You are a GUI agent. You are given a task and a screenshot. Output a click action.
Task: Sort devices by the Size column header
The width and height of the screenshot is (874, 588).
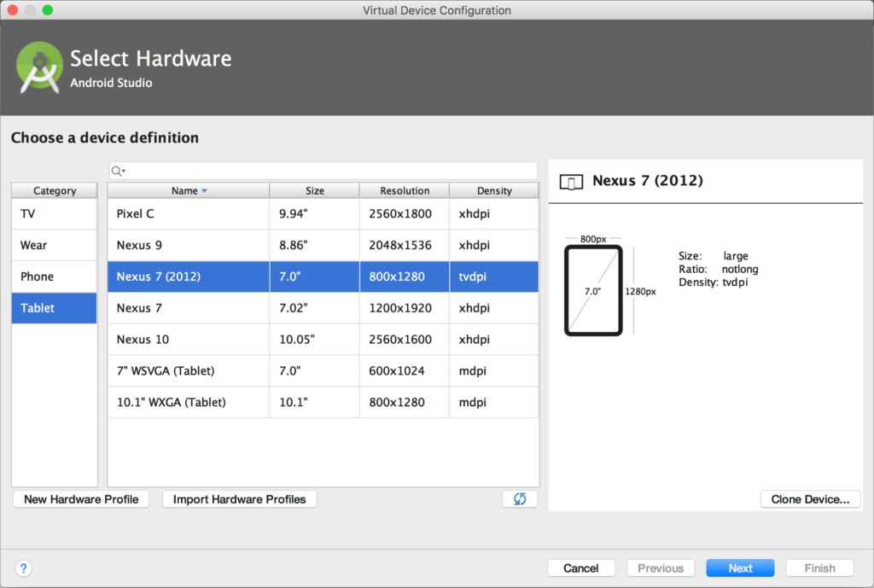[314, 190]
